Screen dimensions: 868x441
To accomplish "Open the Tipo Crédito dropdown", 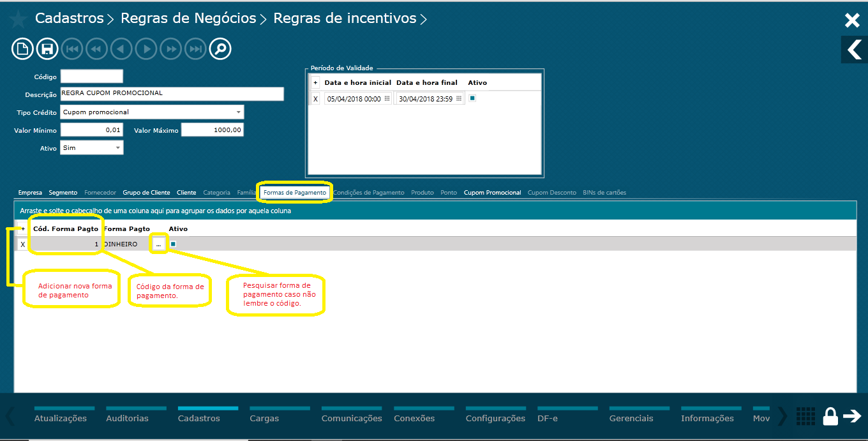I will click(239, 112).
